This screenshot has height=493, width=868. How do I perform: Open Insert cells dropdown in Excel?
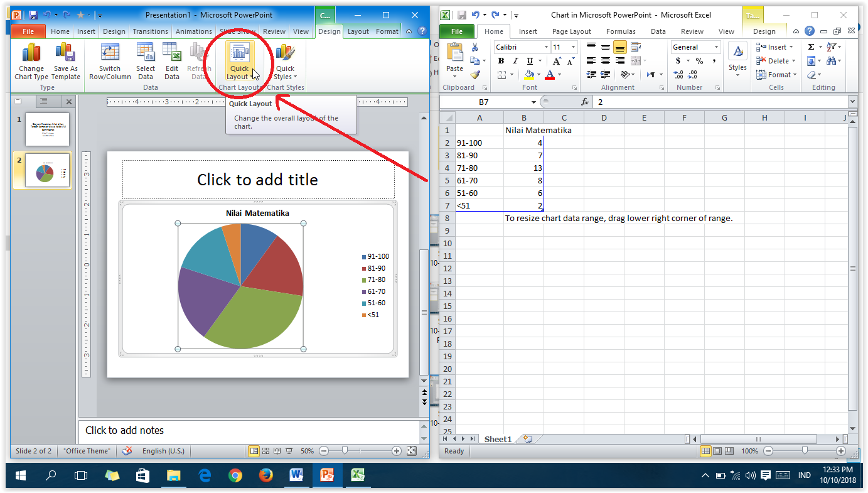(776, 47)
